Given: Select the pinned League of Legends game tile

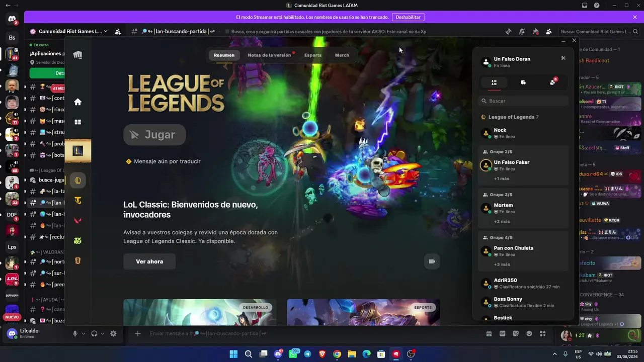Looking at the screenshot, I should coord(77,151).
